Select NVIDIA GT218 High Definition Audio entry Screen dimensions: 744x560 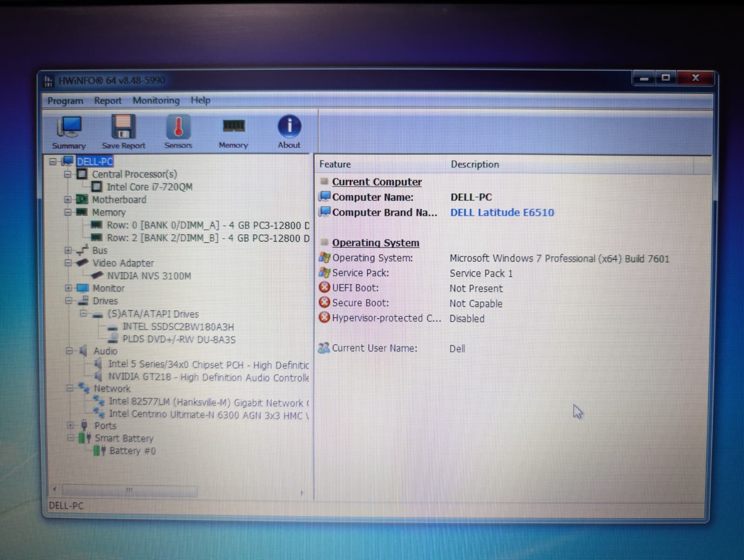[x=208, y=377]
